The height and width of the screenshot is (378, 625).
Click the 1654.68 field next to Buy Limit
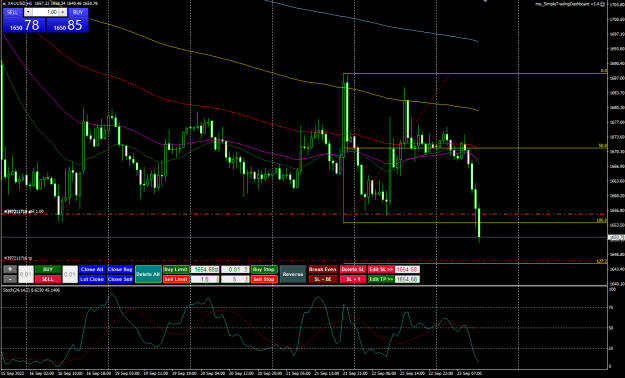pos(205,270)
